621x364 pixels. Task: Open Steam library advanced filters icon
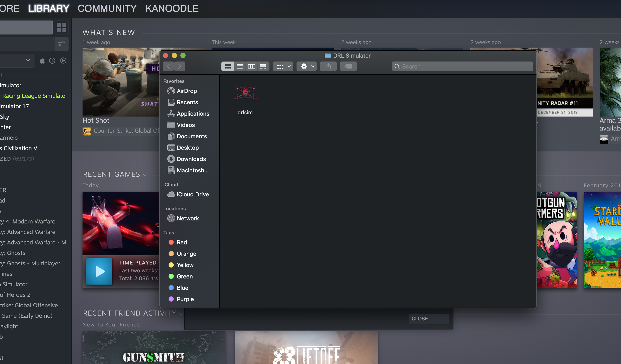[61, 44]
